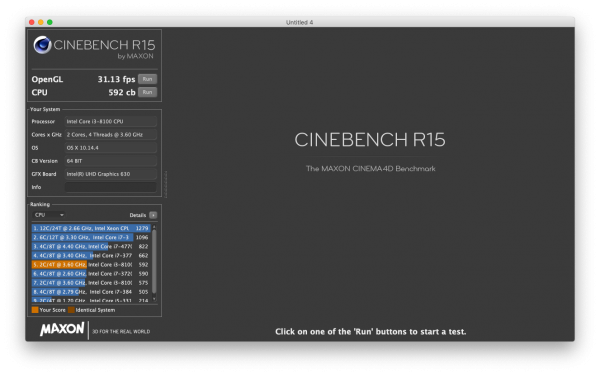Click the GFX Board UHD Graphics 630 field
Screen dimensions: 600x375
click(111, 174)
